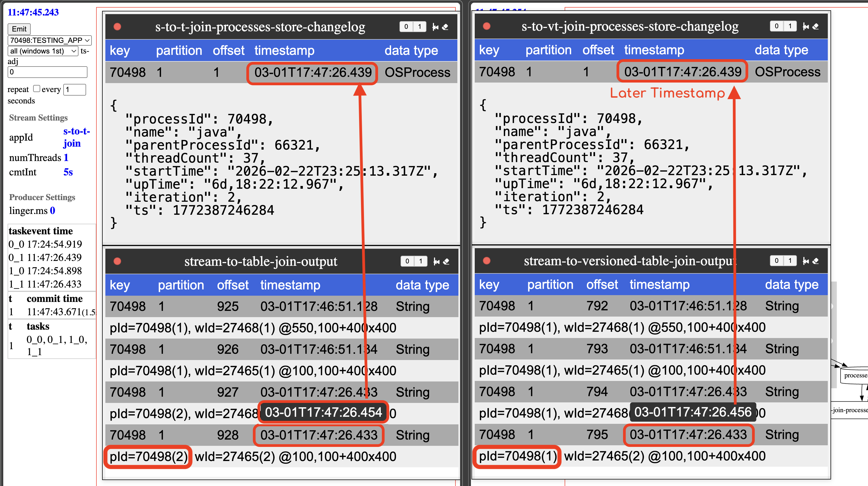Click eraser icon on stream-to-table-join-output panel
This screenshot has height=486, width=868.
click(x=446, y=261)
